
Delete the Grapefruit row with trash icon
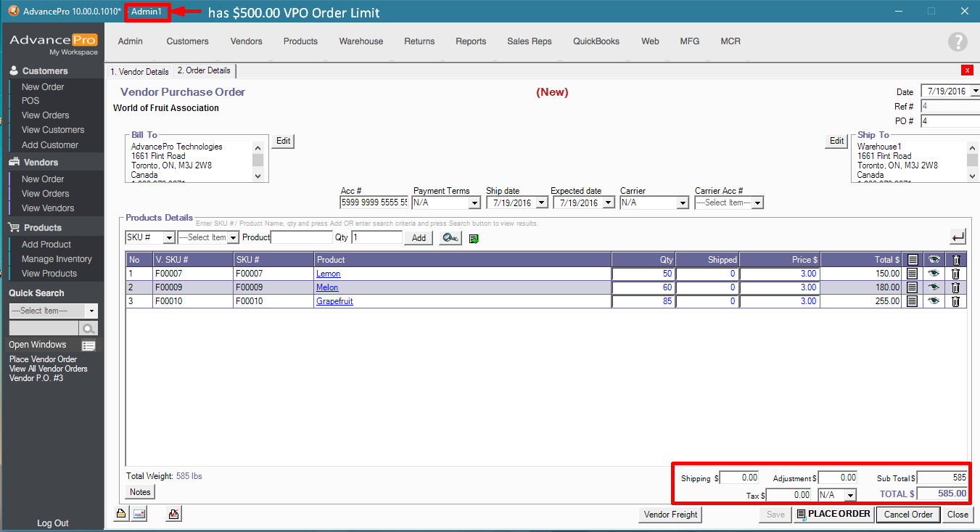[955, 301]
